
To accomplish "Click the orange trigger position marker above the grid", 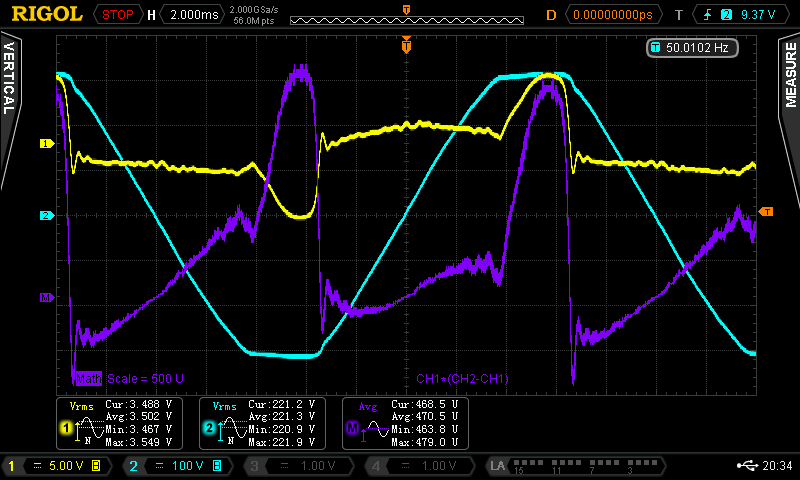I will coord(406,45).
